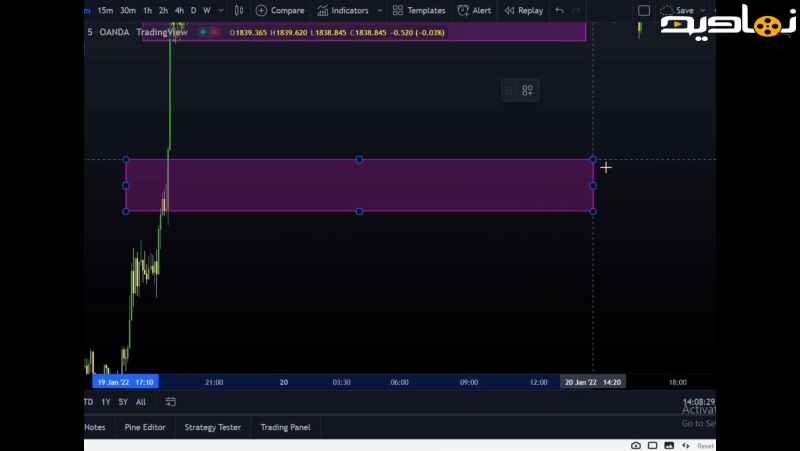The image size is (800, 451).
Task: Choose the 4h timeframe
Action: 179,10
